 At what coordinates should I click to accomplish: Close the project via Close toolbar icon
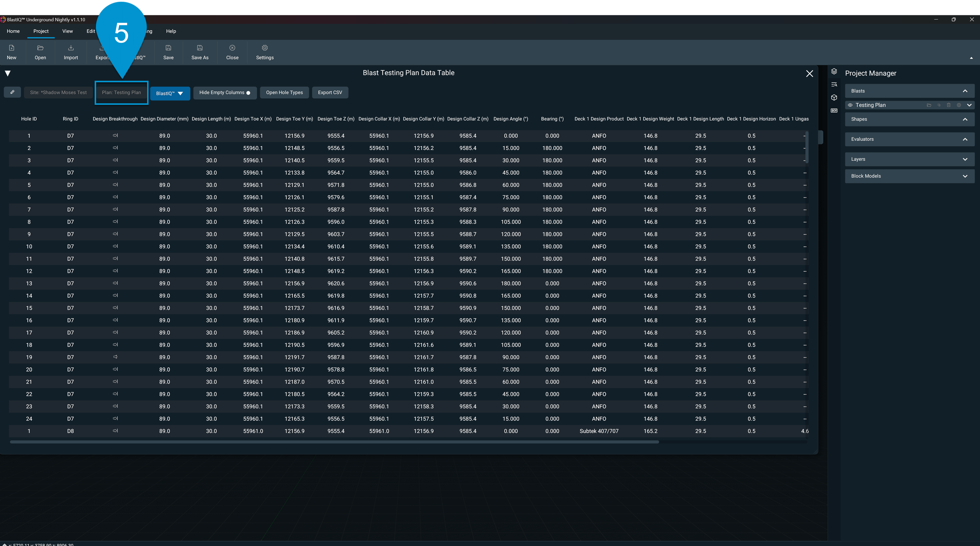pyautogui.click(x=232, y=48)
